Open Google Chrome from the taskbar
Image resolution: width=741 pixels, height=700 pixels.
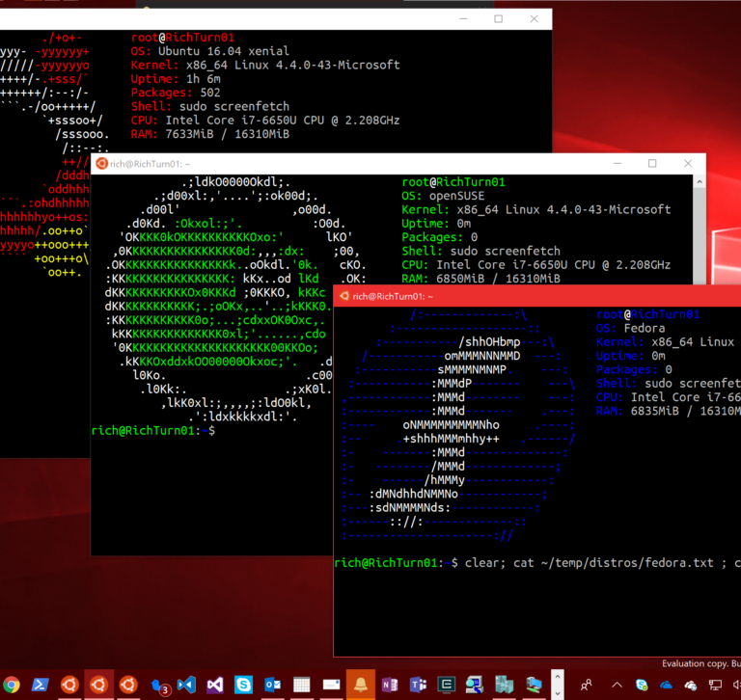tap(11, 685)
